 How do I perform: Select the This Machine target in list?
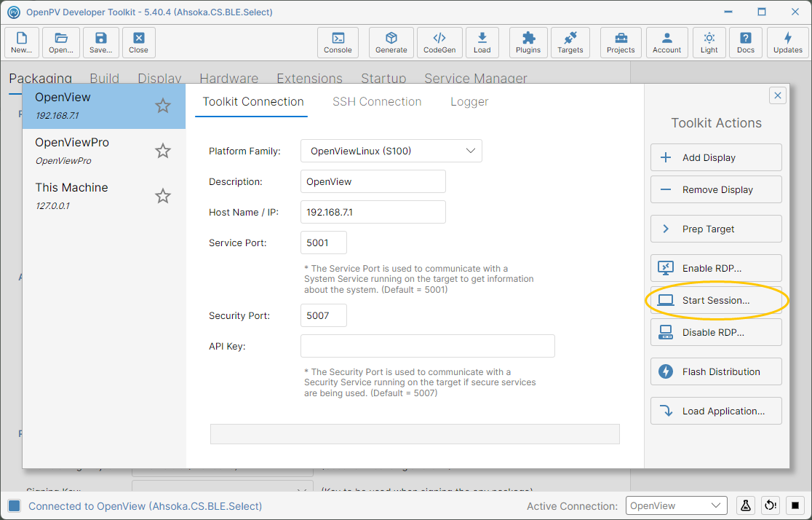(103, 196)
